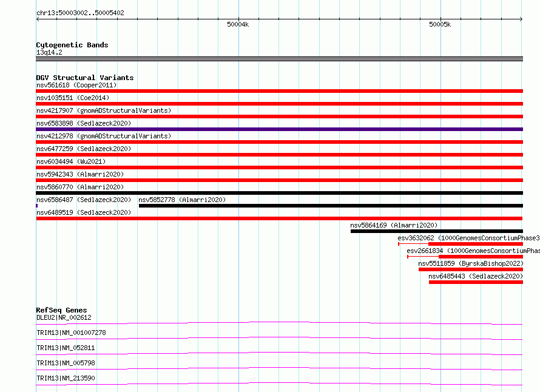Click the red bar under esv2661834
The height and width of the screenshot is (392, 540).
click(481, 257)
